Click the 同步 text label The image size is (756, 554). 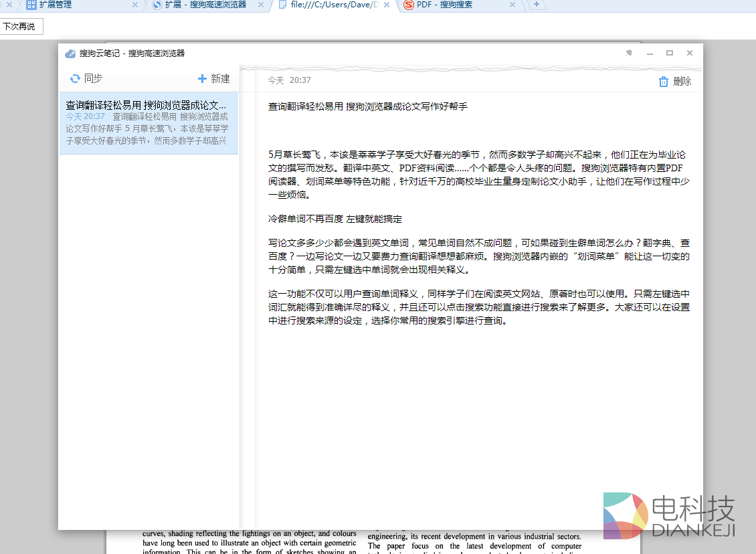[93, 79]
